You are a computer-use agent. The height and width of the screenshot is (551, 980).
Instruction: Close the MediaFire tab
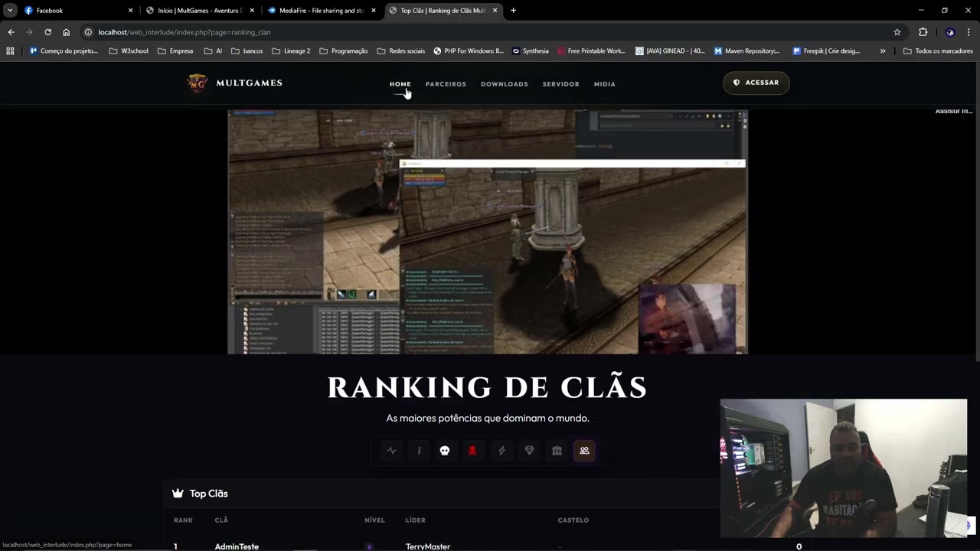[374, 11]
